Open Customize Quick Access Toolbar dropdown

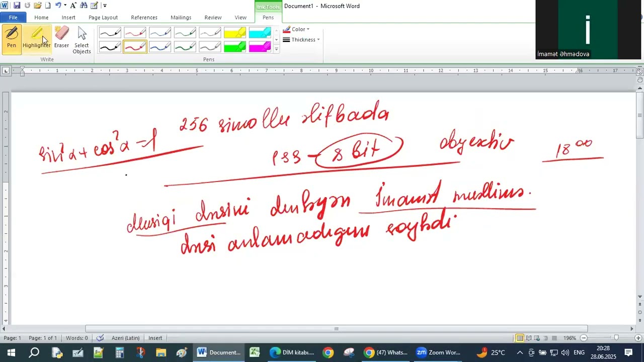(x=105, y=6)
